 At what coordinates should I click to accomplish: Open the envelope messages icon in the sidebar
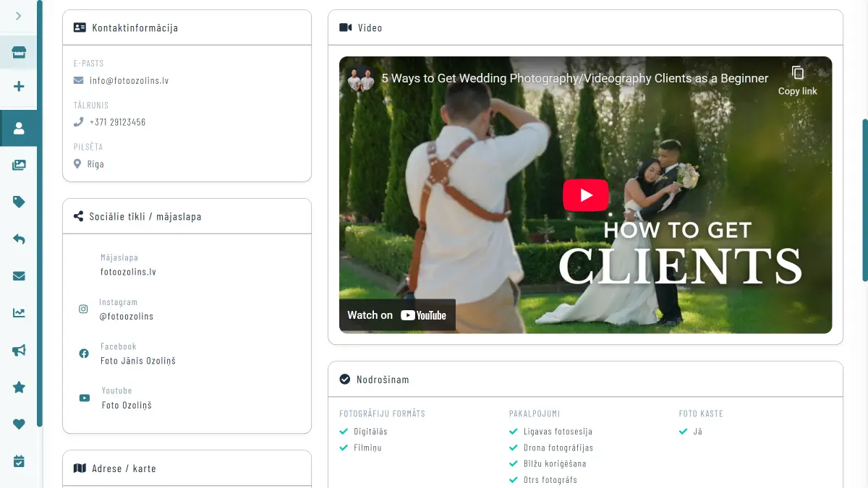[x=19, y=276]
